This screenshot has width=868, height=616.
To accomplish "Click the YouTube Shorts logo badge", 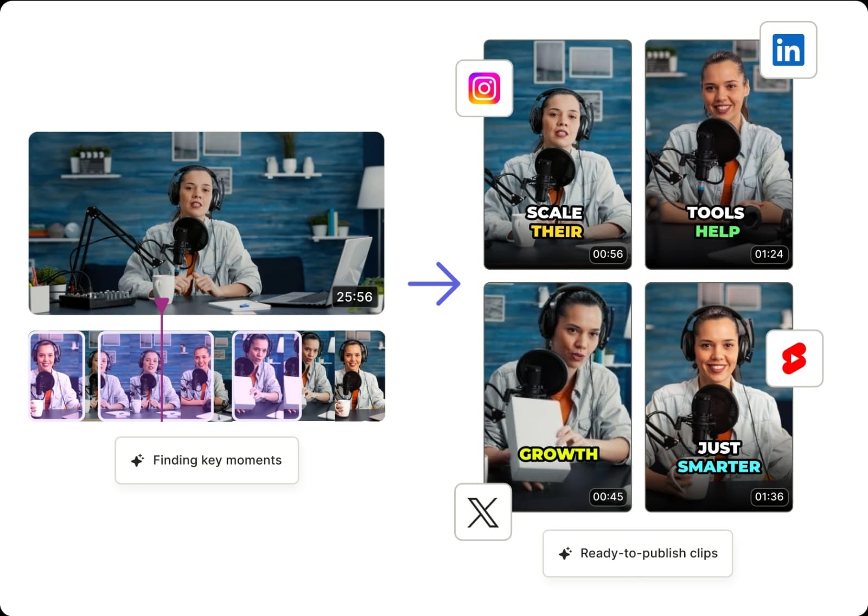I will (x=794, y=358).
